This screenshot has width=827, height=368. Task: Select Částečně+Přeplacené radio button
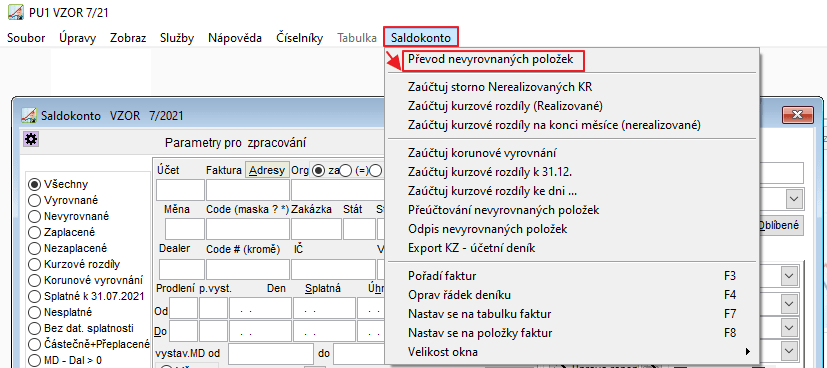(34, 344)
